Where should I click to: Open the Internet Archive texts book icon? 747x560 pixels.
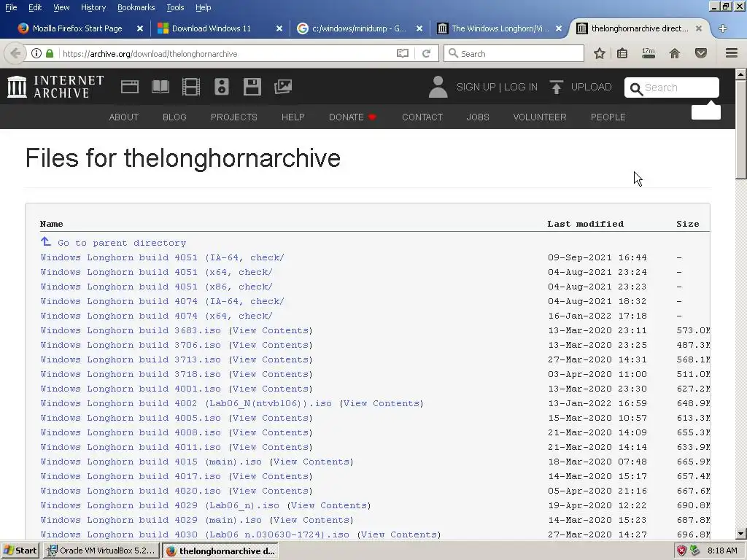tap(160, 87)
